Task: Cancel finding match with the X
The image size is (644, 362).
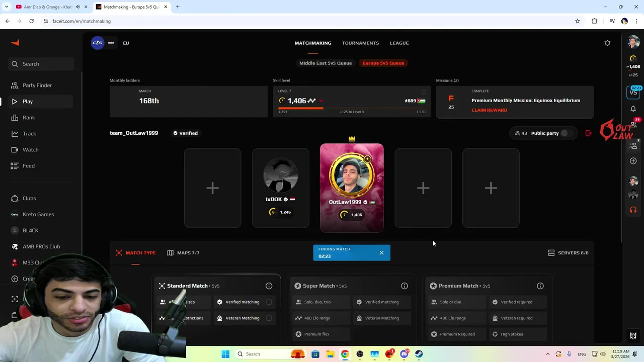Action: click(x=381, y=253)
